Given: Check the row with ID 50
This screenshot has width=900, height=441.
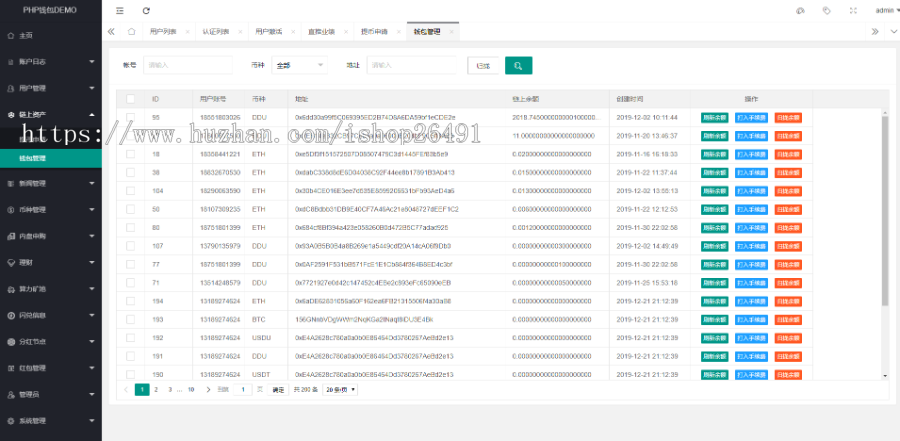Looking at the screenshot, I should pos(131,209).
